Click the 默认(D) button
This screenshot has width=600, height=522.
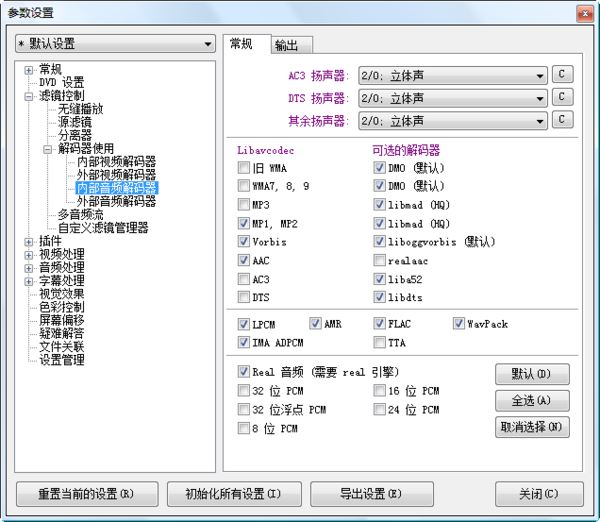click(x=532, y=374)
